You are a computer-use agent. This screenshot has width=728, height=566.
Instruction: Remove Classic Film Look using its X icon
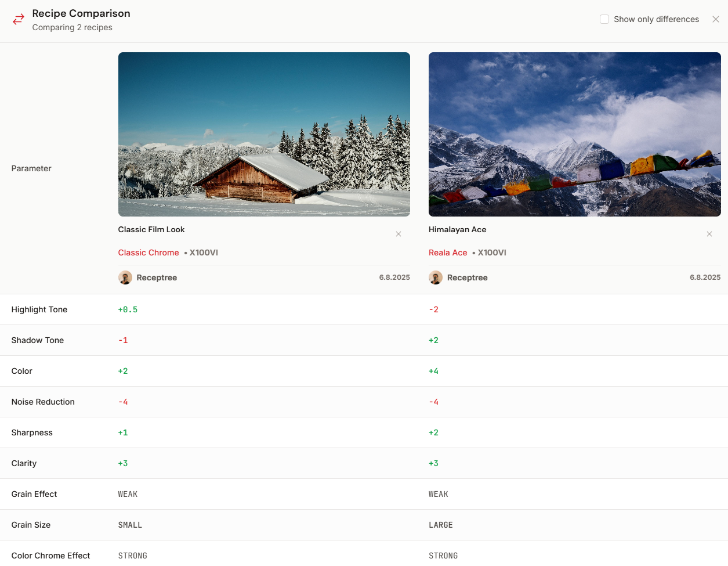coord(399,234)
